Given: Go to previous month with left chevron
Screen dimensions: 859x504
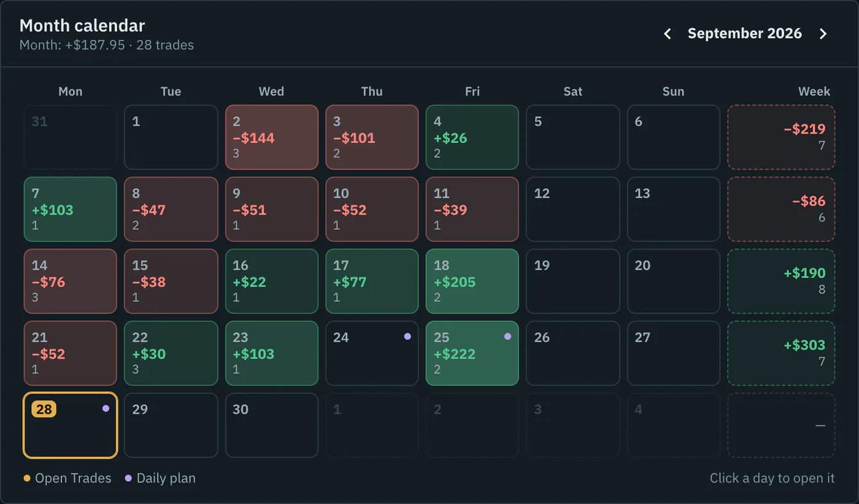Looking at the screenshot, I should (x=668, y=34).
